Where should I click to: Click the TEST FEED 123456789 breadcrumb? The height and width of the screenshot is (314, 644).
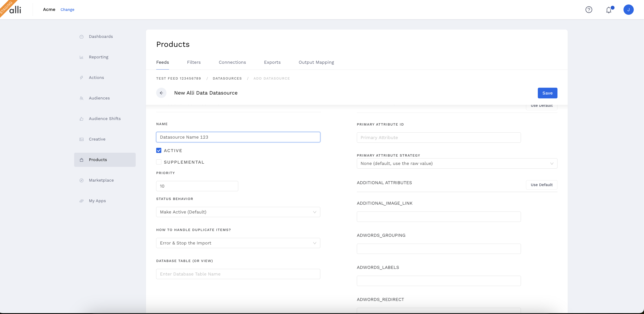(178, 78)
